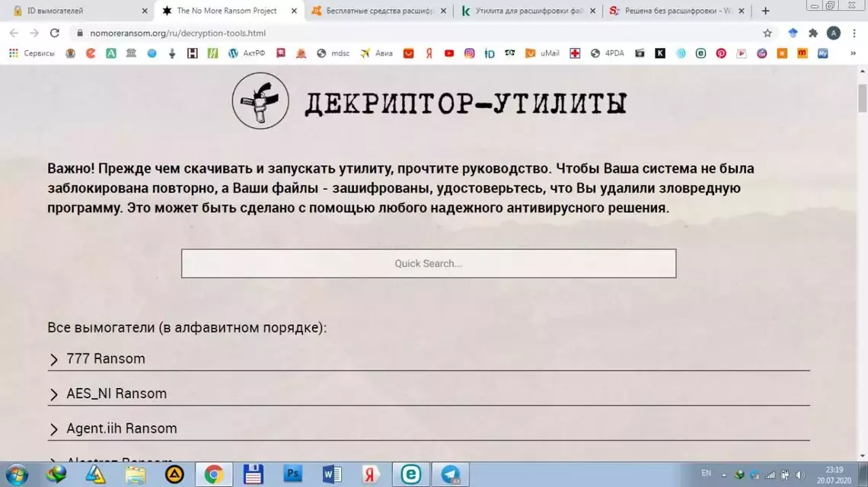Expand the Agent.iih Ransom entry
This screenshot has width=868, height=487.
point(429,428)
